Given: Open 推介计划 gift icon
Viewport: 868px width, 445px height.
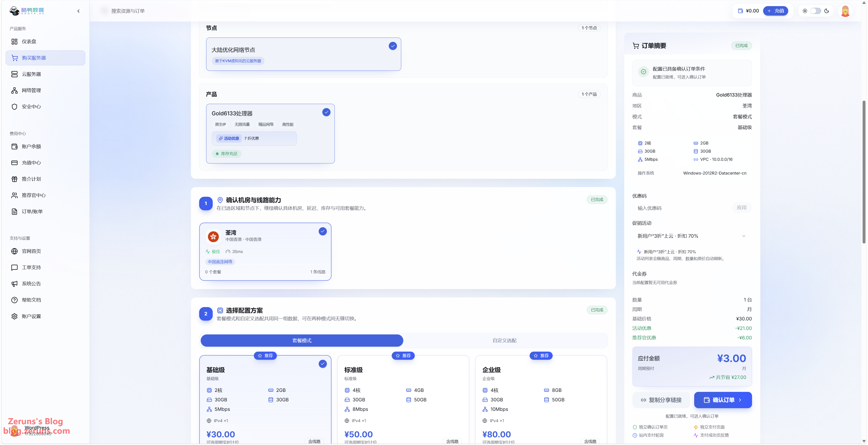Looking at the screenshot, I should (14, 179).
